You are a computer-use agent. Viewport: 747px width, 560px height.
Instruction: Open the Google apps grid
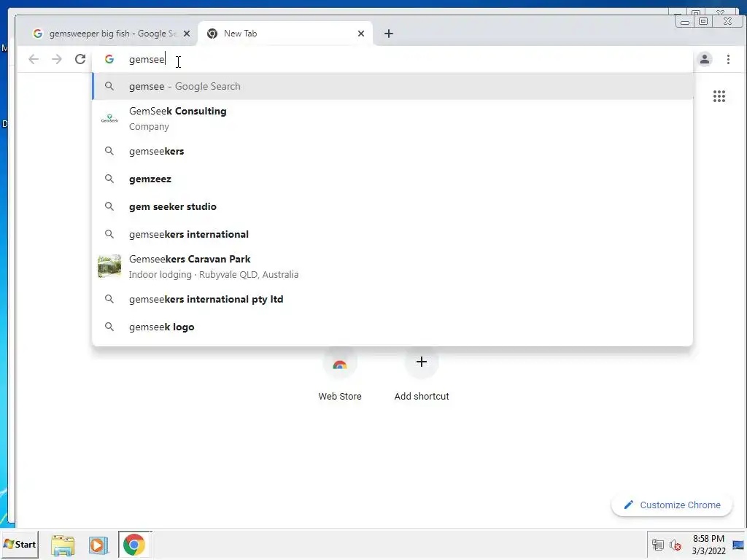tap(719, 96)
